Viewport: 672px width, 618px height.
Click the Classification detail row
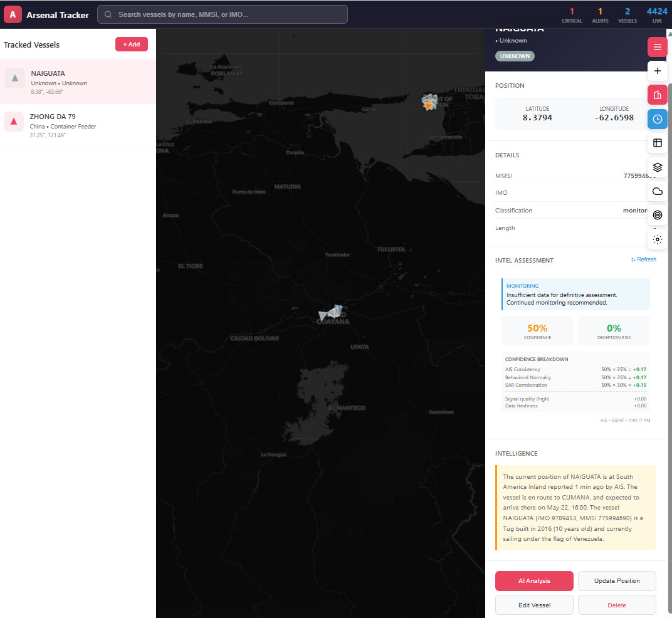point(575,211)
